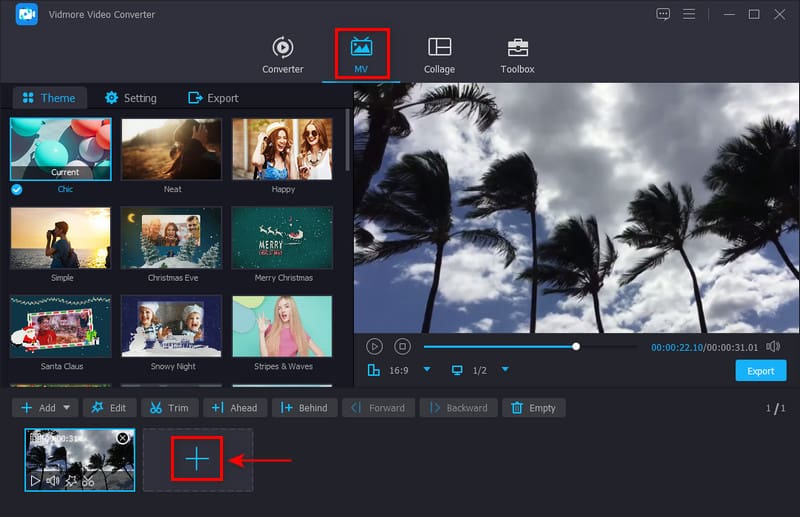This screenshot has height=517, width=800.
Task: Click the play icon on the clip
Action: coord(35,481)
